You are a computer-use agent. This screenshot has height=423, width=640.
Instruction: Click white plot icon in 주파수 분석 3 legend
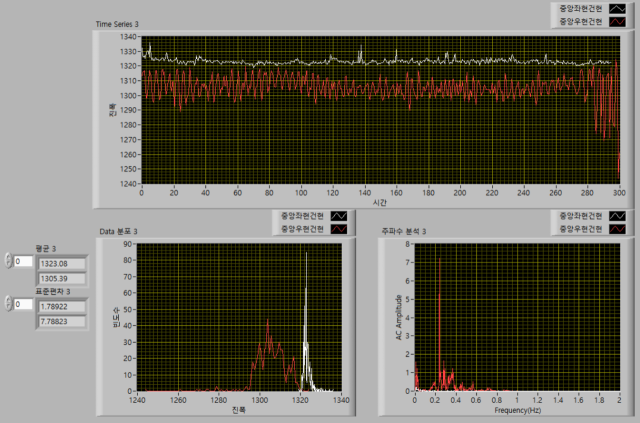click(619, 215)
